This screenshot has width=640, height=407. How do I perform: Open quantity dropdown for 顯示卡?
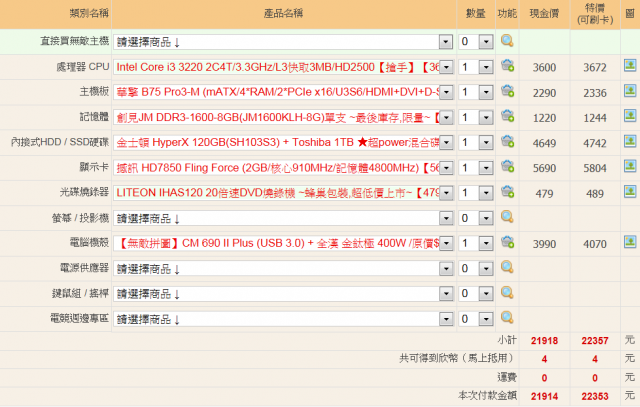[476, 168]
